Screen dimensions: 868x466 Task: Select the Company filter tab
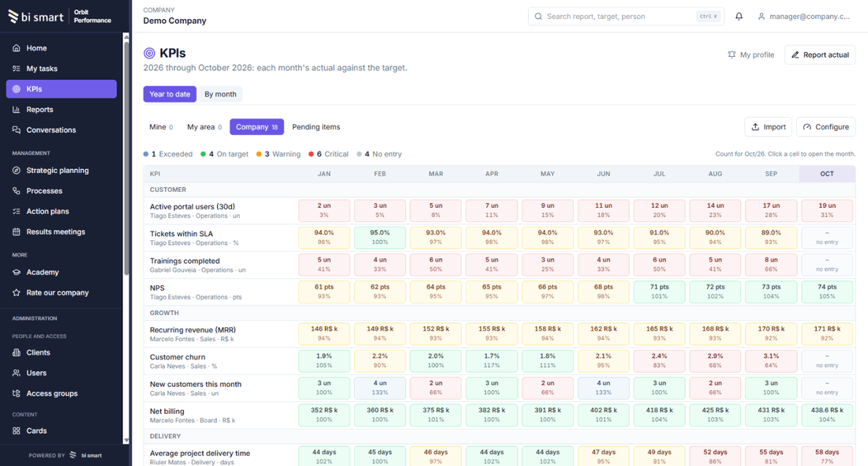[x=257, y=127]
